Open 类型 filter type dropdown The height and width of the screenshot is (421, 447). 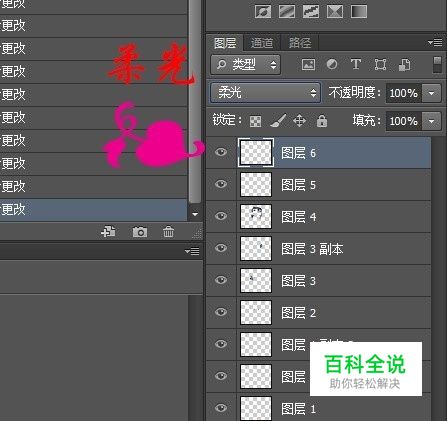[x=246, y=64]
